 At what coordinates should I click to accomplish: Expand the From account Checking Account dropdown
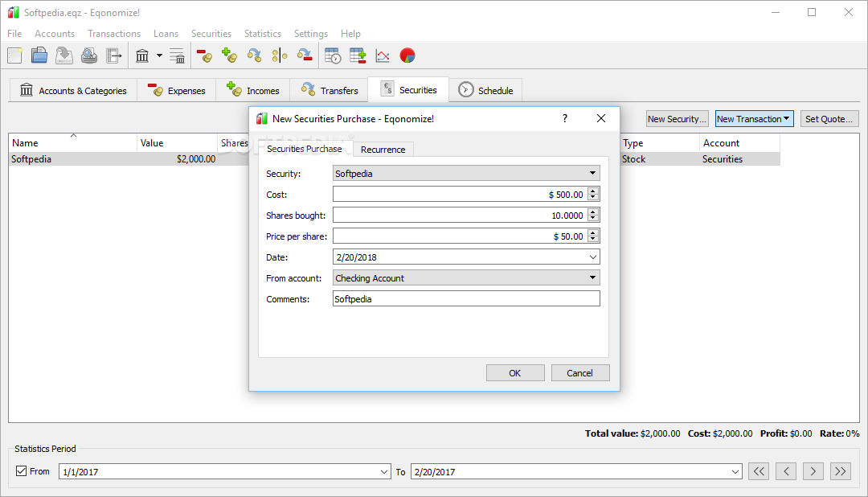pos(466,278)
